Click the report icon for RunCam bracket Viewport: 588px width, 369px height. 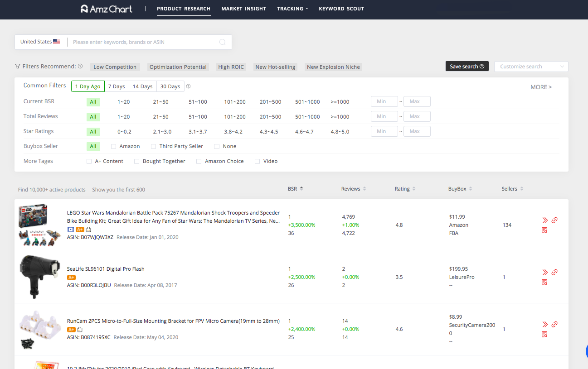[544, 334]
